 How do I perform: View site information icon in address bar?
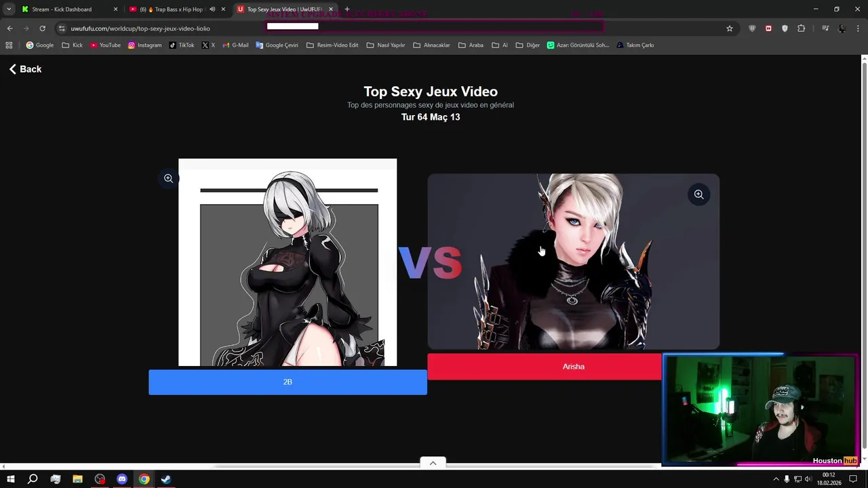[62, 28]
